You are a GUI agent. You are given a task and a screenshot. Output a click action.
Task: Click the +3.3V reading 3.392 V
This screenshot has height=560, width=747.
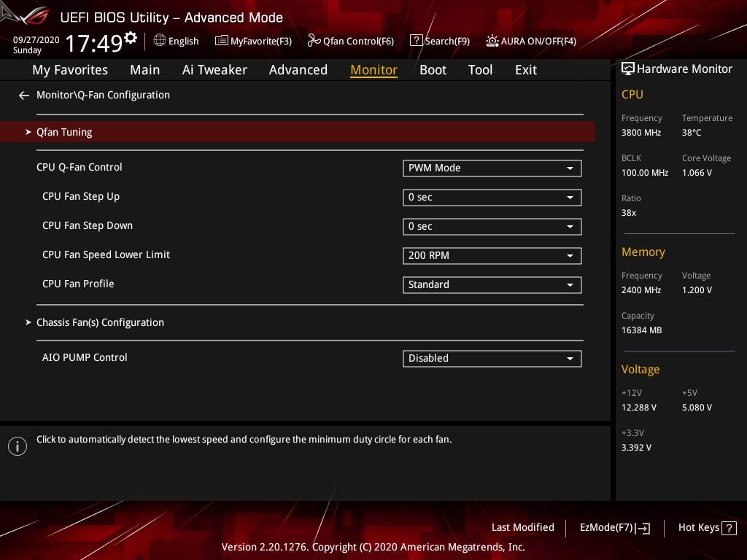click(636, 448)
